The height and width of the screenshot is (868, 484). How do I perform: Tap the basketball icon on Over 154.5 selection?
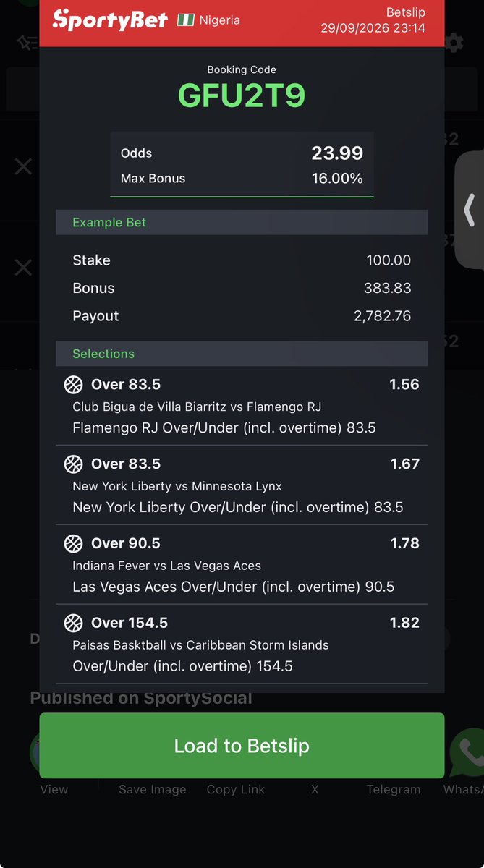[73, 623]
